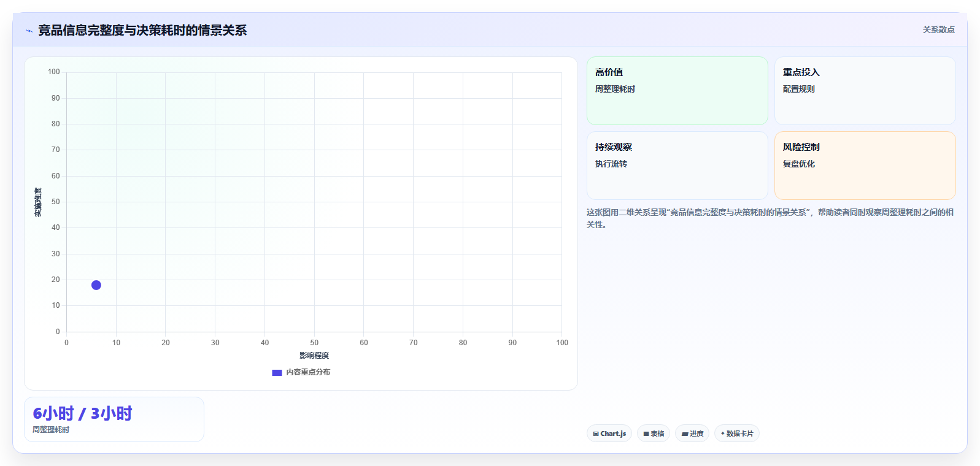
Task: Click 执行流转 text in 持续观察 card
Action: pos(611,164)
